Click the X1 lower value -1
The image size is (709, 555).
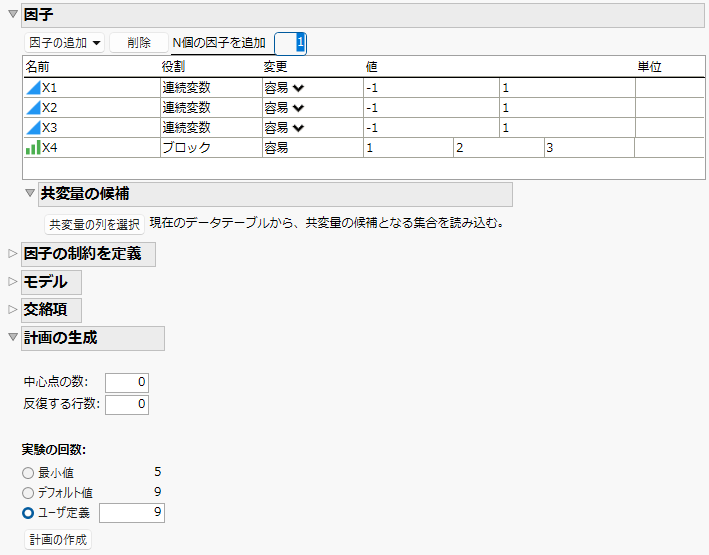pyautogui.click(x=431, y=88)
